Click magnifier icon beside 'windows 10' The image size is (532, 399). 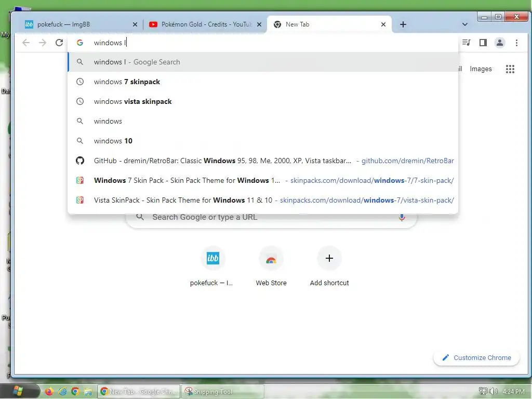pos(79,141)
